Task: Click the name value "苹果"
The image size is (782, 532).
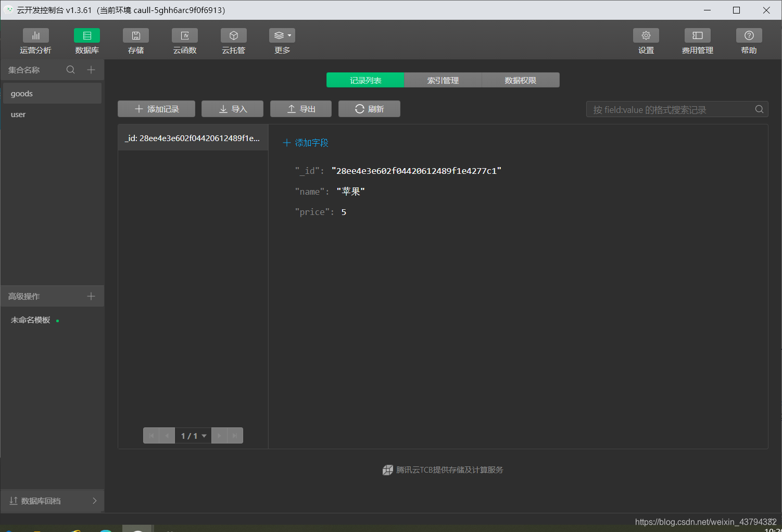Action: [350, 192]
